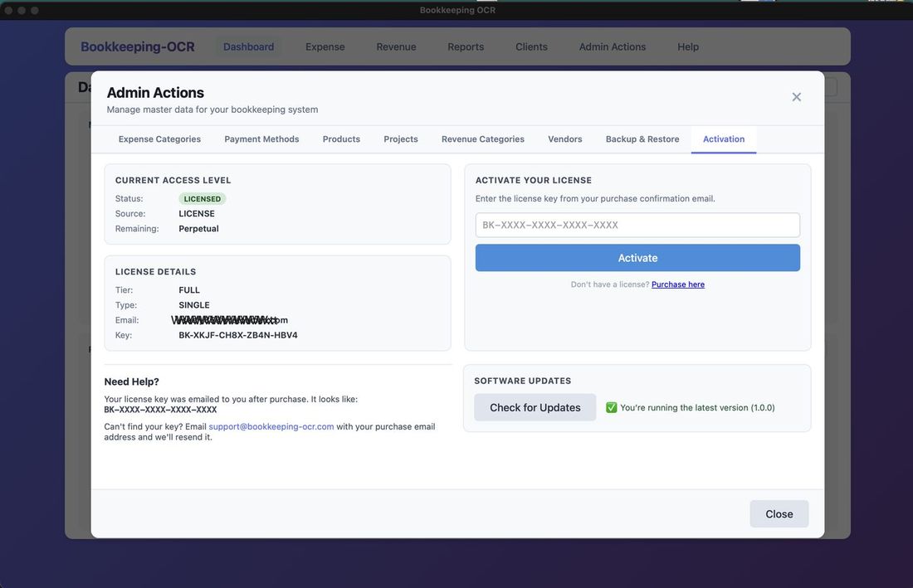
Task: Open the Expense menu in top navigation
Action: [x=325, y=46]
